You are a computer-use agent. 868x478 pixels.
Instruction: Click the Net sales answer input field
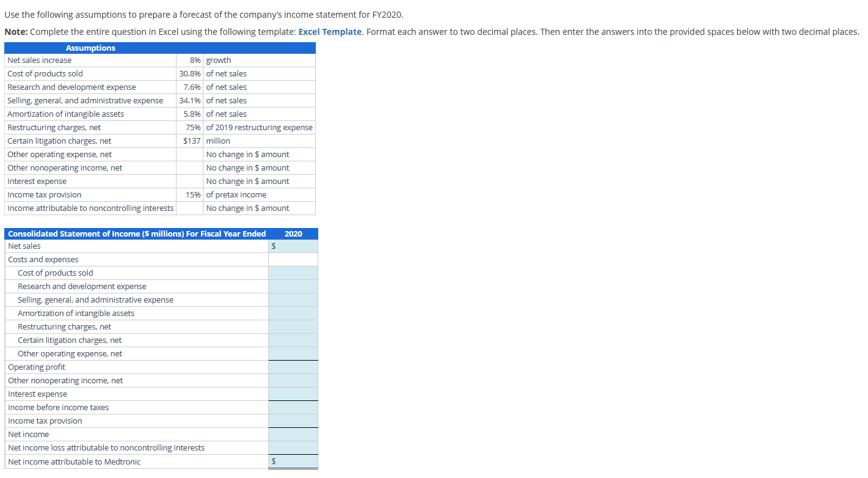tap(293, 246)
